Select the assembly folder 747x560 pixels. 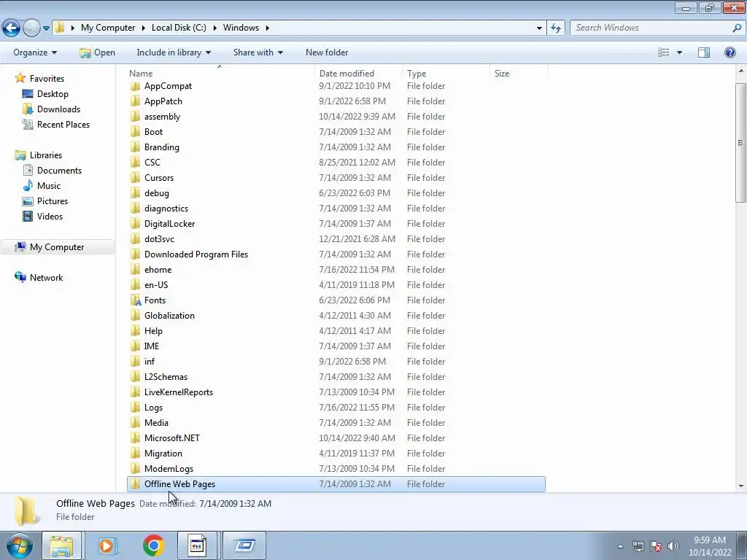(x=162, y=117)
